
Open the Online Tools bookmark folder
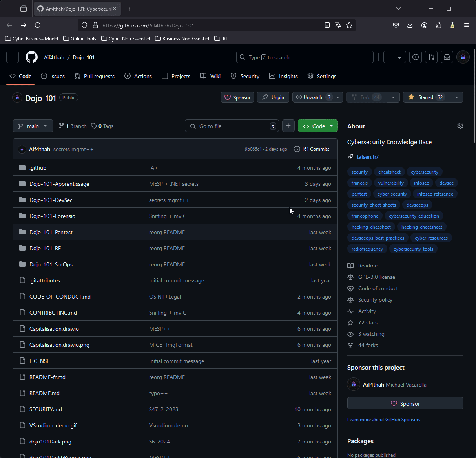tap(80, 38)
